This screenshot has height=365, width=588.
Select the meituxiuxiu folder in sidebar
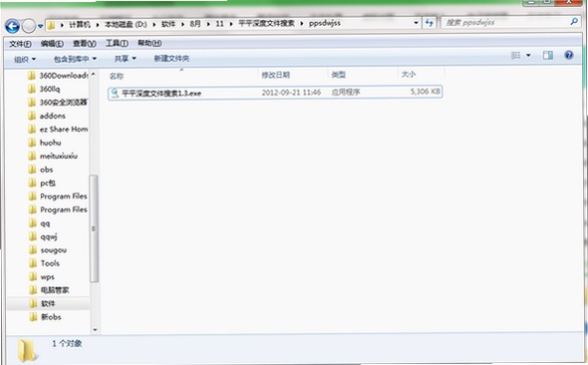(x=58, y=156)
